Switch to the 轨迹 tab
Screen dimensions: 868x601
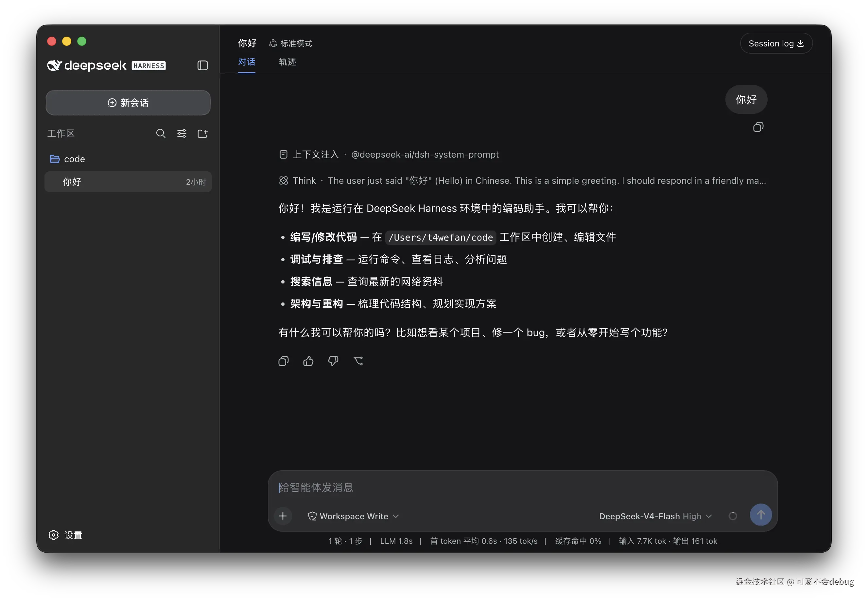point(287,62)
